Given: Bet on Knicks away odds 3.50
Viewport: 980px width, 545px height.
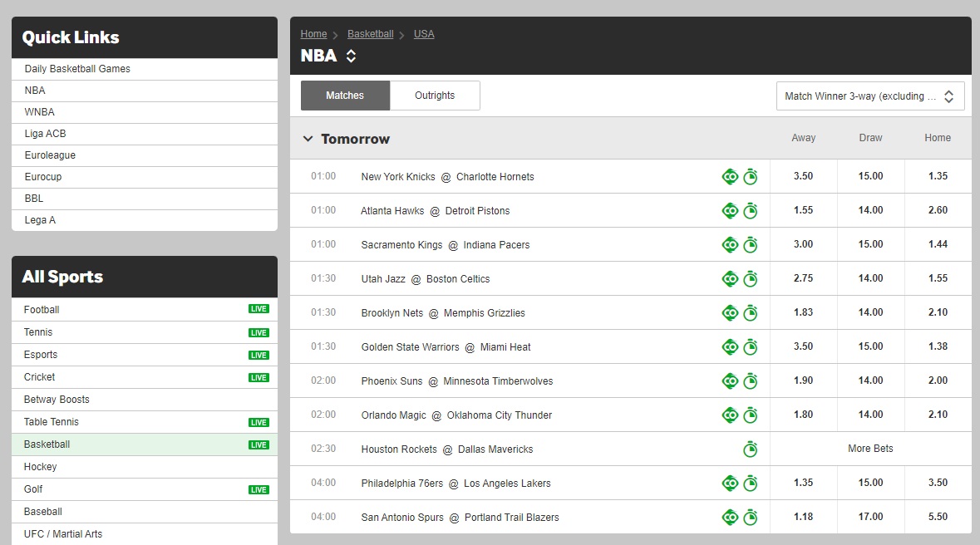Looking at the screenshot, I should pos(804,176).
